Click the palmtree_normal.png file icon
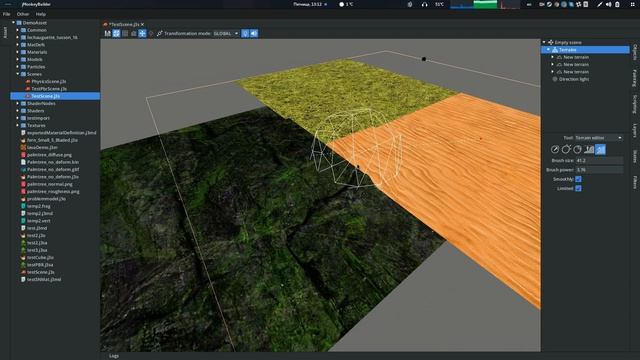Screen dimensions: 640x360 23,184
